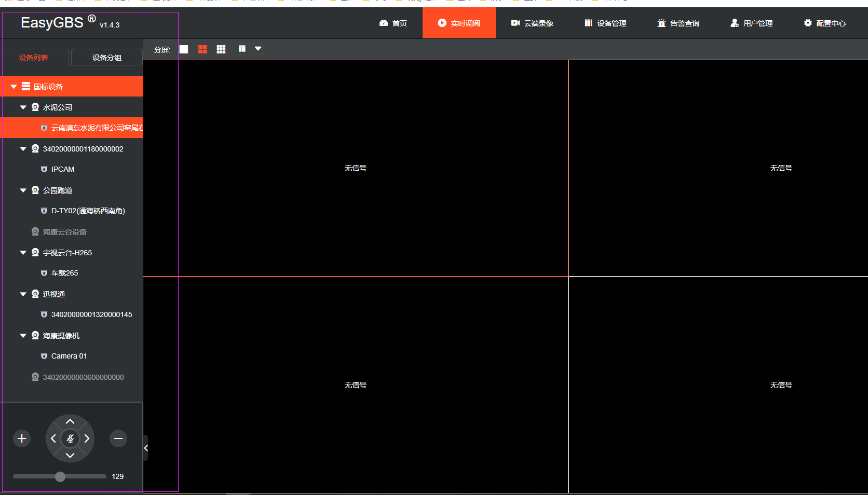Click 国标设备 server icon
868x495 pixels.
pyautogui.click(x=26, y=87)
